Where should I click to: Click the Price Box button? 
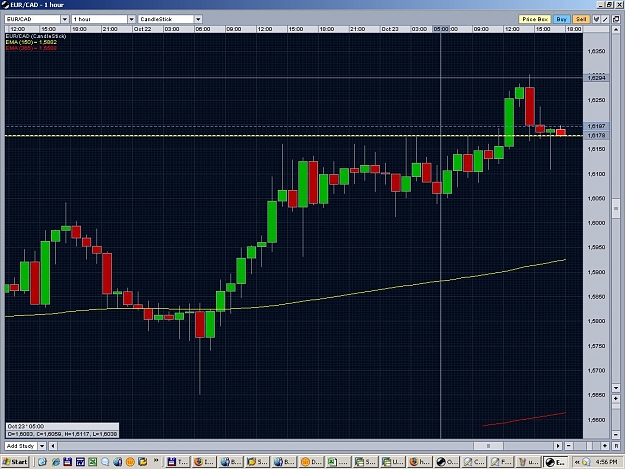point(535,19)
